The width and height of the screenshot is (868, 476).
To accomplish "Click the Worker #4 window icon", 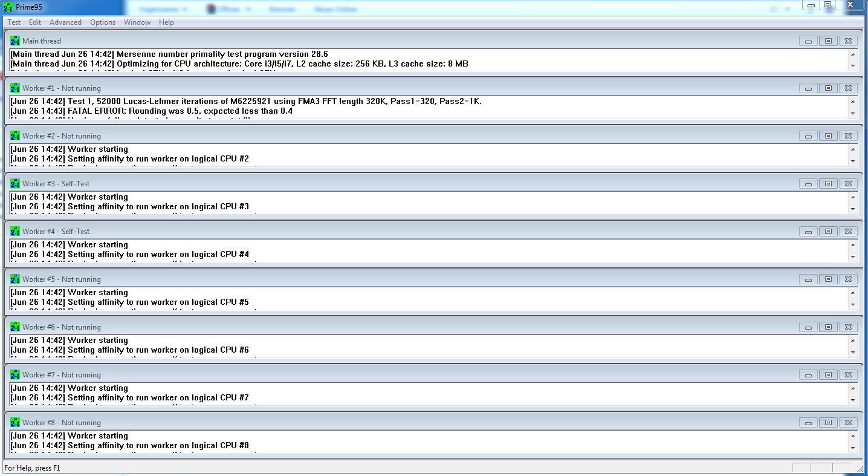I will (x=15, y=231).
